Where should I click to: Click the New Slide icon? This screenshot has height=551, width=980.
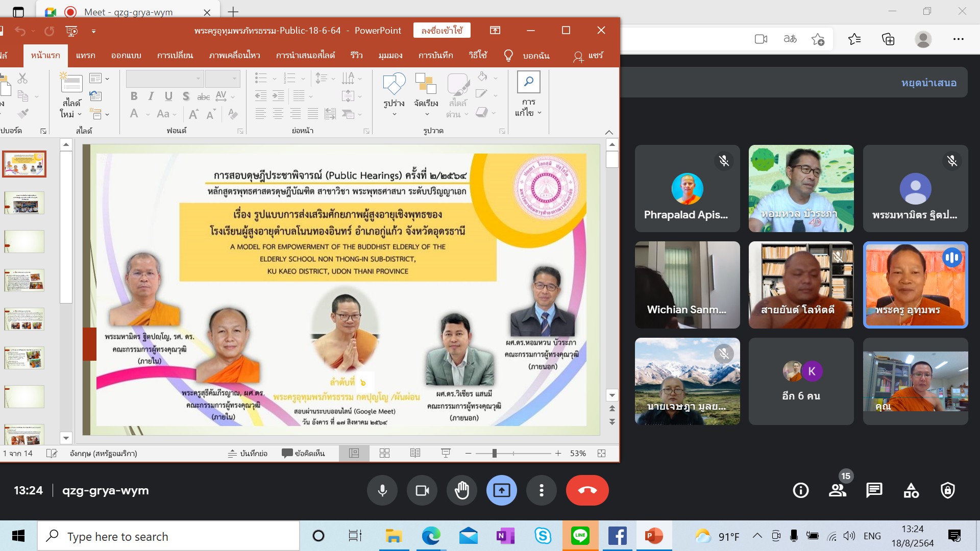[x=71, y=83]
